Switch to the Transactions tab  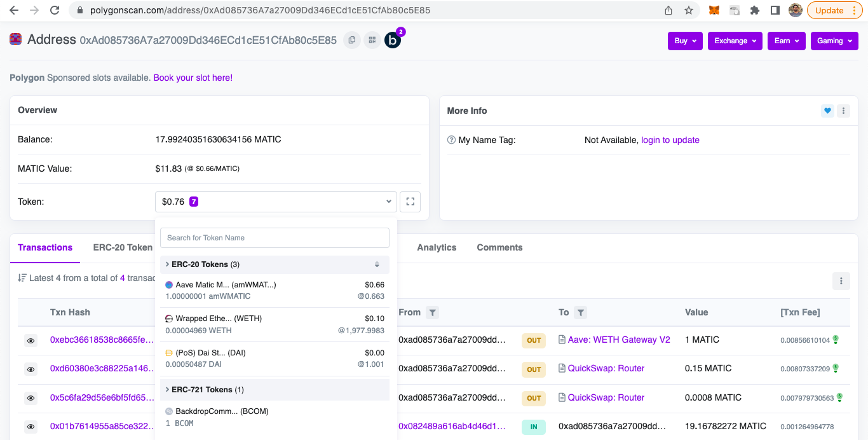tap(45, 247)
